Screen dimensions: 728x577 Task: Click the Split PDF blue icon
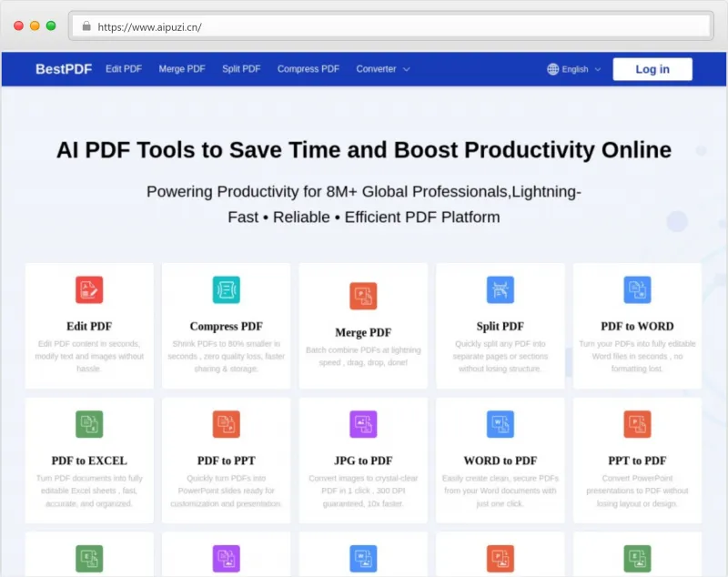tap(500, 289)
